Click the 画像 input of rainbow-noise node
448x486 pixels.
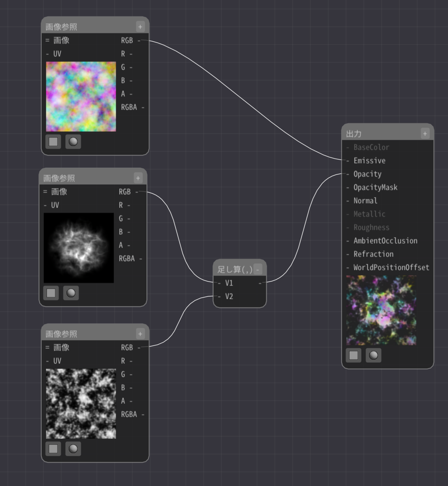point(57,40)
